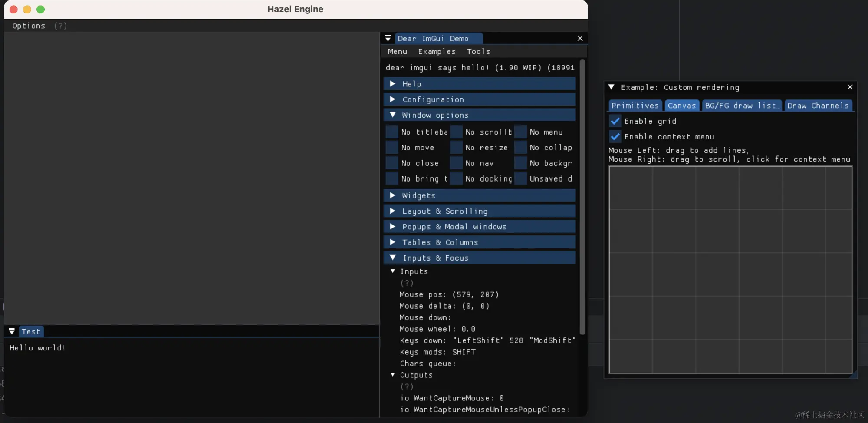868x423 pixels.
Task: Collapse the Inputs & Focus section
Action: click(x=480, y=258)
